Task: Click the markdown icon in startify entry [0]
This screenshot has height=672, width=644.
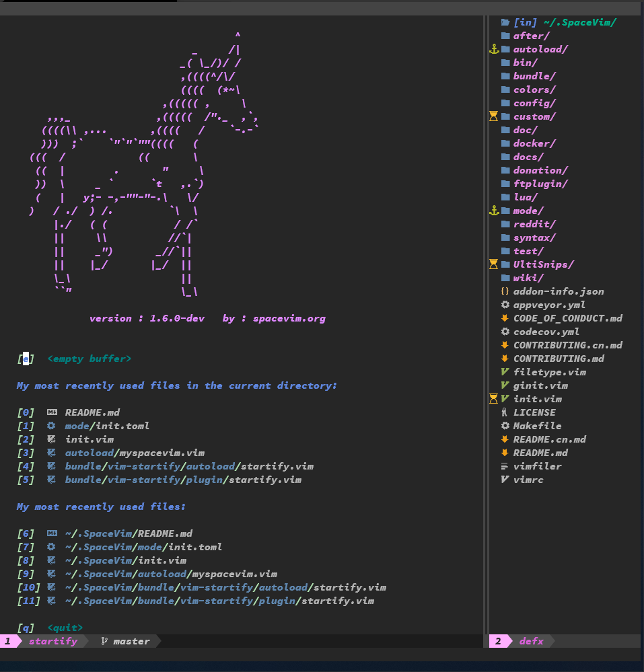Action: [52, 412]
